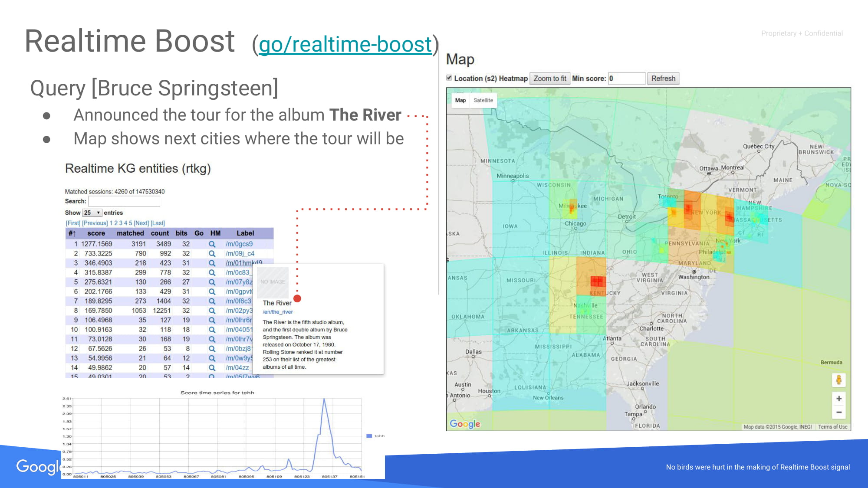Go to [First] page of entries
This screenshot has height=488, width=868.
(x=73, y=223)
